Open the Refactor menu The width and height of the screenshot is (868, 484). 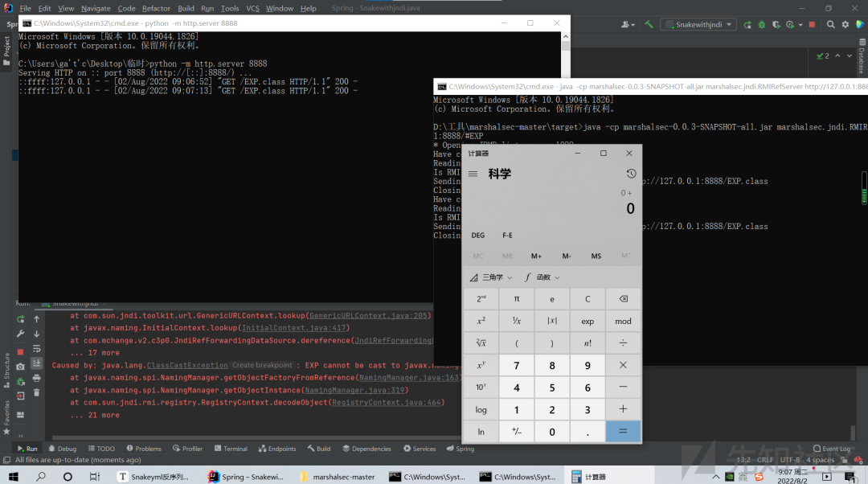pyautogui.click(x=156, y=8)
